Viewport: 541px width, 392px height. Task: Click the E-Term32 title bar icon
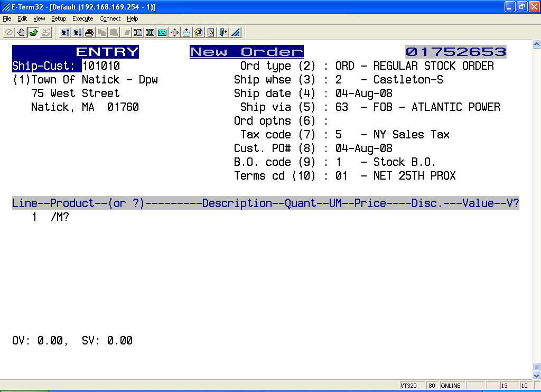click(x=5, y=6)
